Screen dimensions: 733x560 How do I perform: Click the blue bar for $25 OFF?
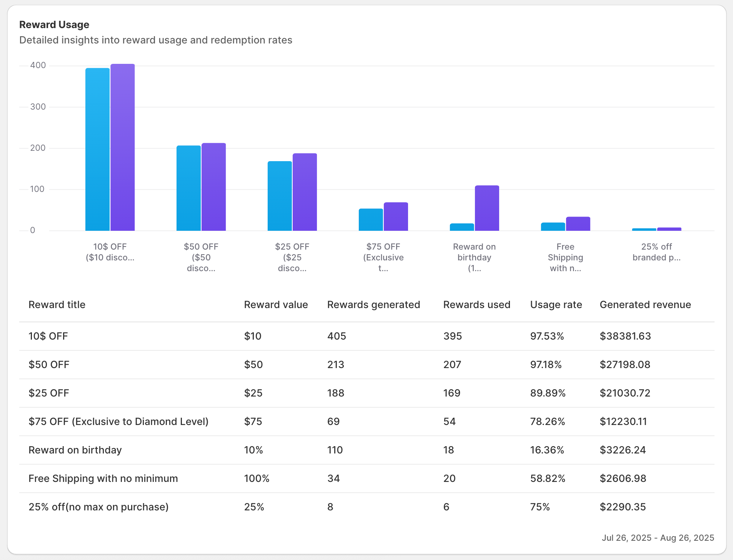coord(280,196)
